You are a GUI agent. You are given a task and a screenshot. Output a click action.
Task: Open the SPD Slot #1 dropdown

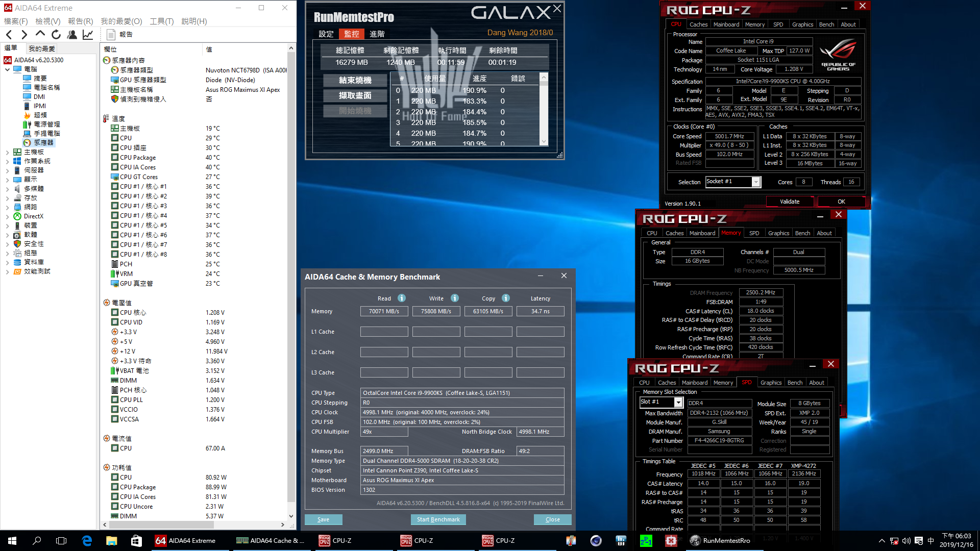click(678, 403)
